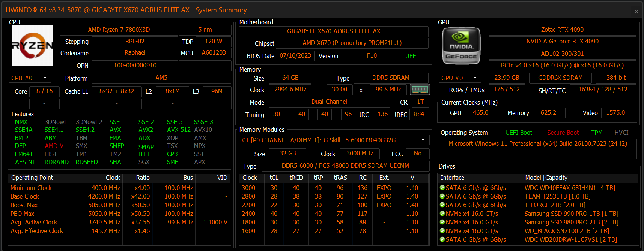This screenshot has height=251, width=644.
Task: Click green check icon for WD_BLACK SN7100 drive
Action: tap(442, 231)
